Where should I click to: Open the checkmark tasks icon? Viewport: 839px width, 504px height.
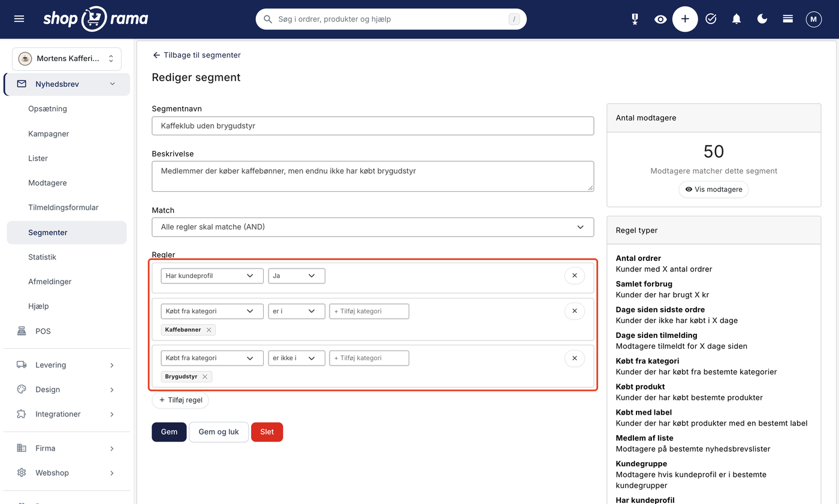(711, 19)
